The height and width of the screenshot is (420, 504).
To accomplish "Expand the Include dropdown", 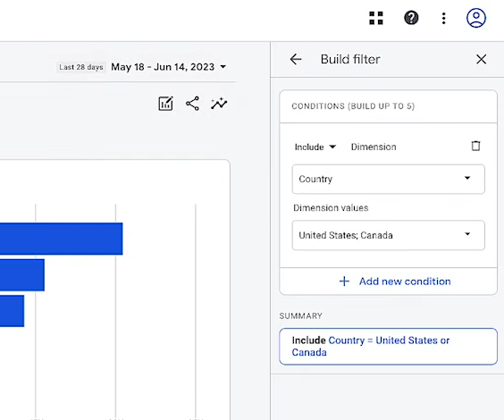I will [x=315, y=147].
